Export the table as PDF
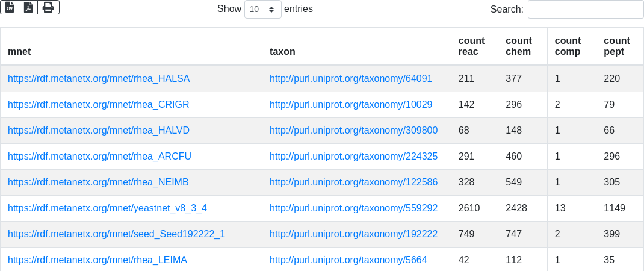The image size is (644, 271). click(x=28, y=7)
